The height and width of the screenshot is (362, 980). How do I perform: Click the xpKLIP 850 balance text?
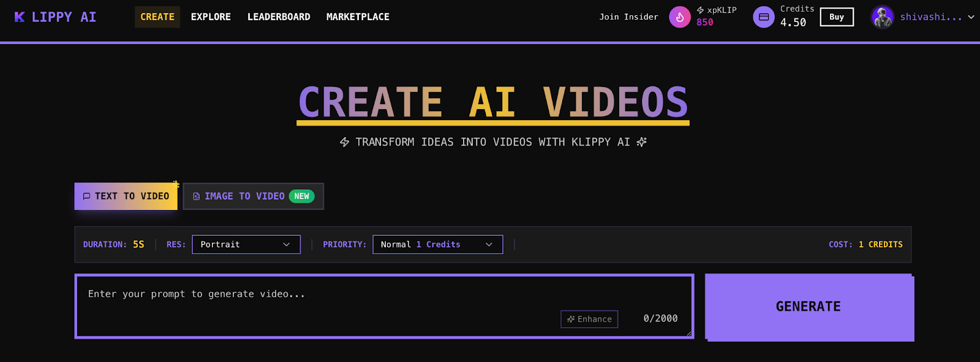[x=717, y=17]
